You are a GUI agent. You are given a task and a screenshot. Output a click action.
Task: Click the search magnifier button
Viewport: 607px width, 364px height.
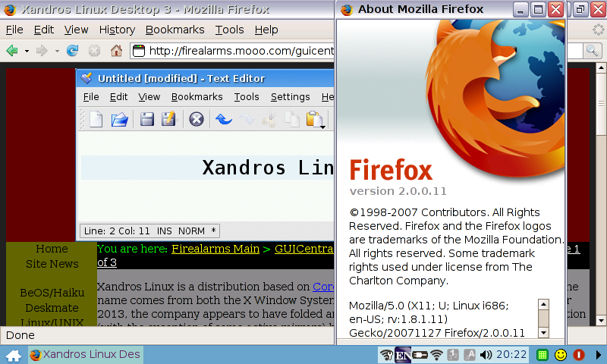(x=592, y=51)
